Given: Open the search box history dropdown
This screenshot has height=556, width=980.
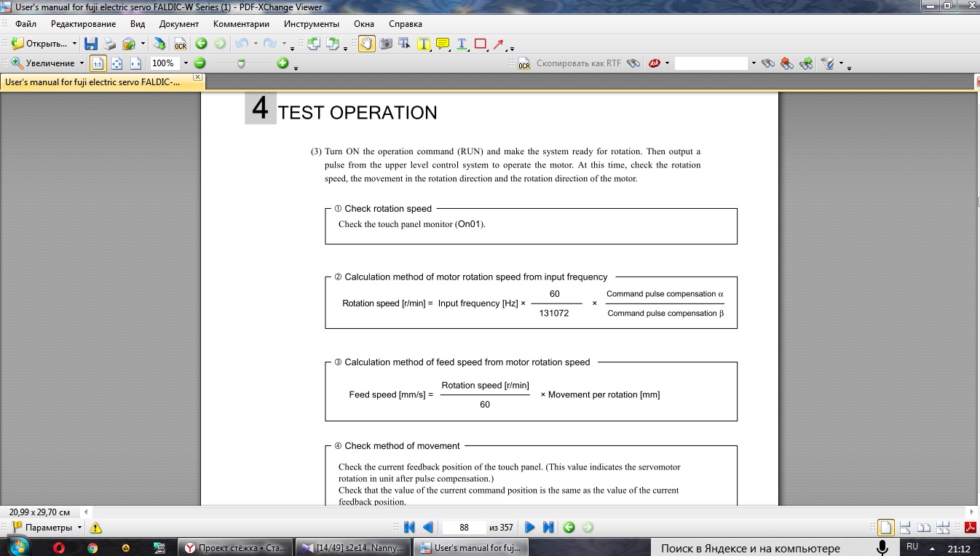Looking at the screenshot, I should tap(754, 63).
